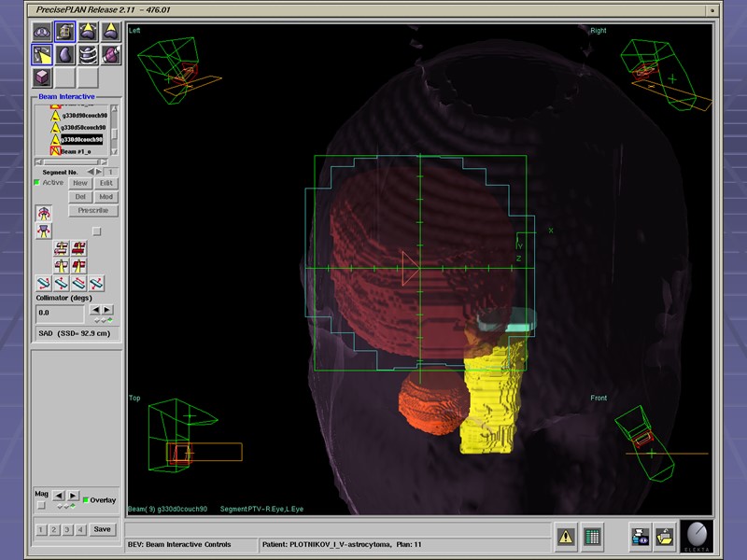Click the Prescribe button
Screen dimensions: 747x560
click(x=93, y=211)
